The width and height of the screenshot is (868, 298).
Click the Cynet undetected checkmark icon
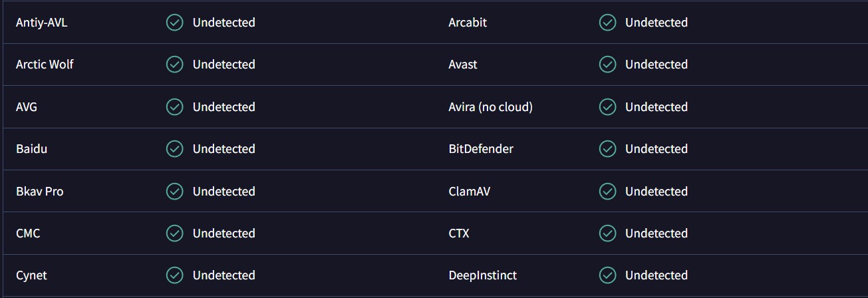click(x=174, y=275)
